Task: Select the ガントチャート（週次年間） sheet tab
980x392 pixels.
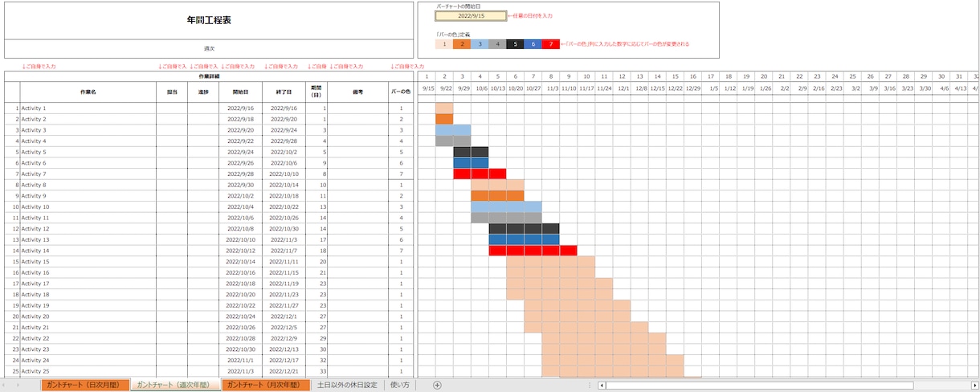Action: tap(176, 386)
